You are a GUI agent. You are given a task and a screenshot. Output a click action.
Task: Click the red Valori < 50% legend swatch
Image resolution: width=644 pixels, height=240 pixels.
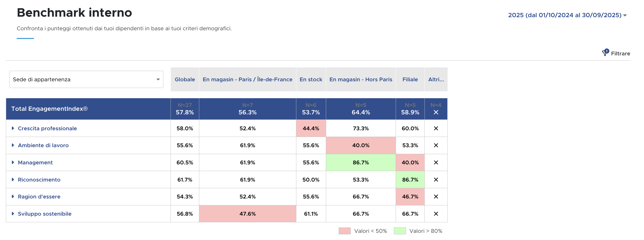click(344, 231)
